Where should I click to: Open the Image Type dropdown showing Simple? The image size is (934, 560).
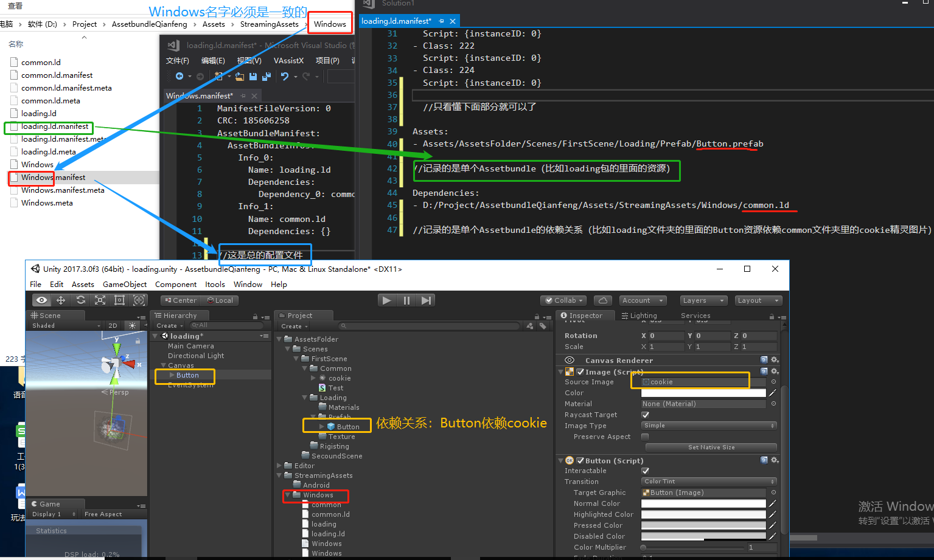coord(708,426)
